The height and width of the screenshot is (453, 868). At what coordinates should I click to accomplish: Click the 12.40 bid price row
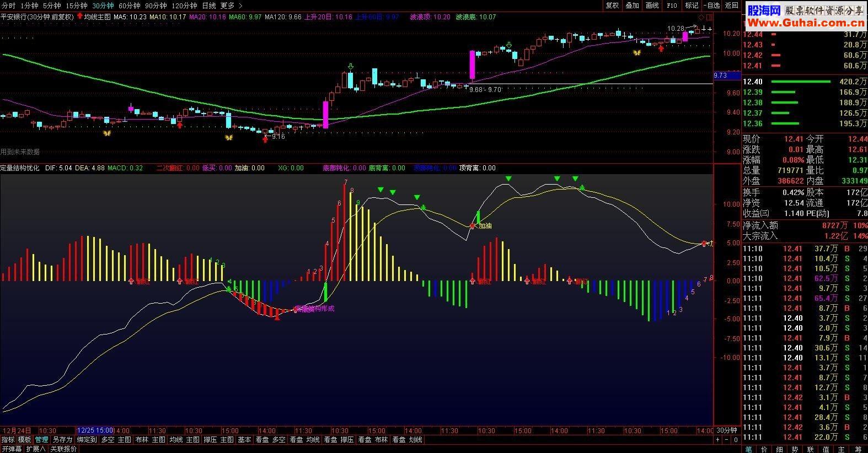805,82
